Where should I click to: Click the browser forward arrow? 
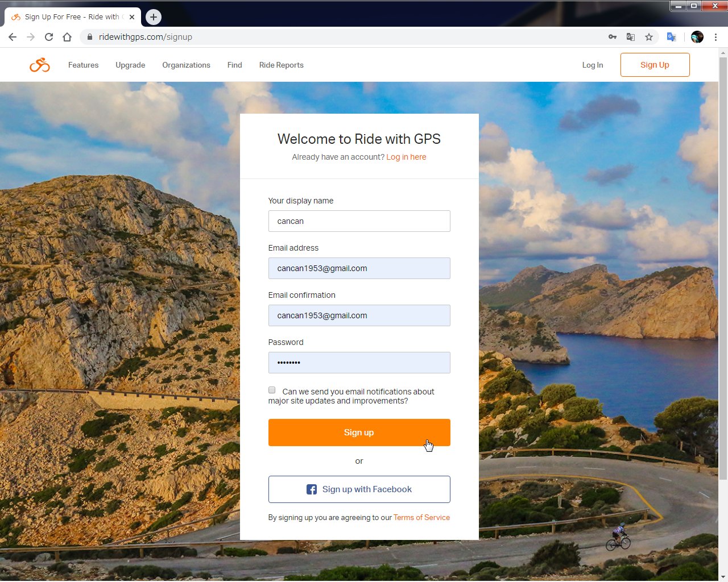tap(31, 37)
